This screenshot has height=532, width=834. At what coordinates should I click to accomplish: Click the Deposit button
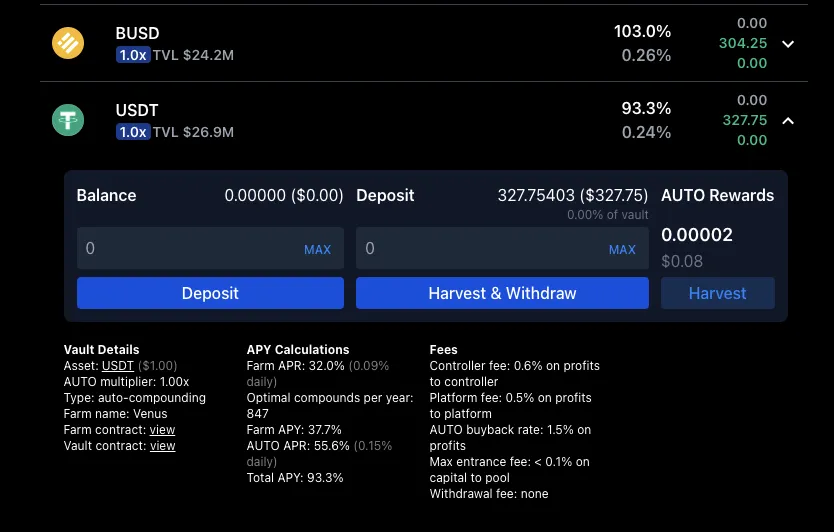[x=210, y=293]
